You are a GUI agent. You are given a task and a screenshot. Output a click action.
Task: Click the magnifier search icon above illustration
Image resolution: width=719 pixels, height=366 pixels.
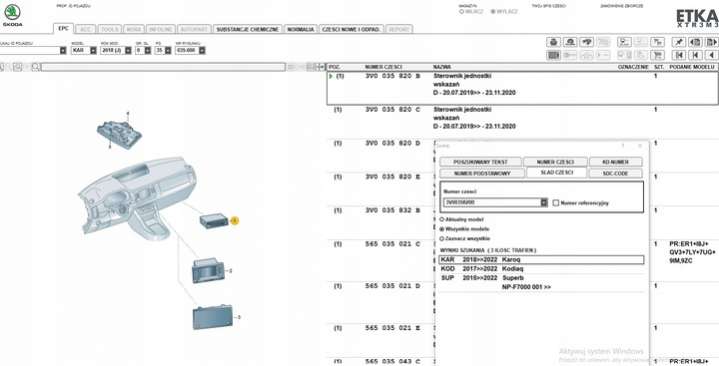35,67
